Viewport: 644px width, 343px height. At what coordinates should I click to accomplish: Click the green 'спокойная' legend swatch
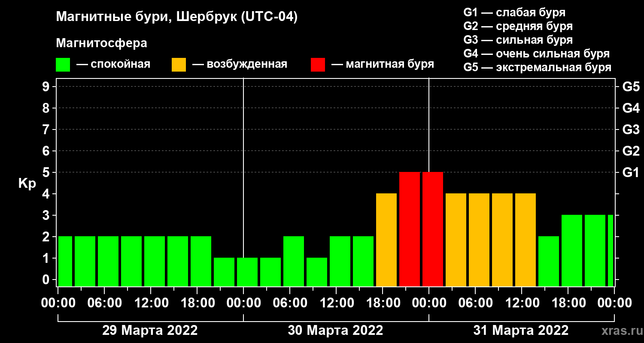coord(63,65)
